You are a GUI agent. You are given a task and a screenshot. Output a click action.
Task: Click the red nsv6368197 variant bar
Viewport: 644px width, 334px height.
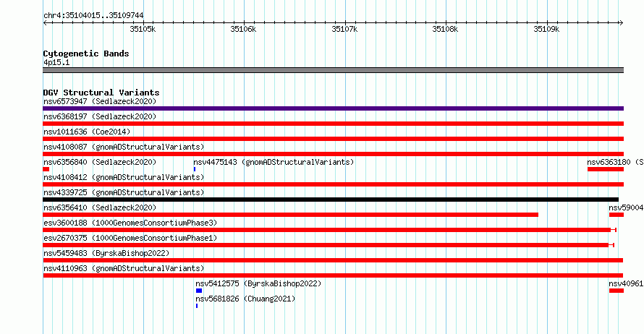tap(333, 124)
